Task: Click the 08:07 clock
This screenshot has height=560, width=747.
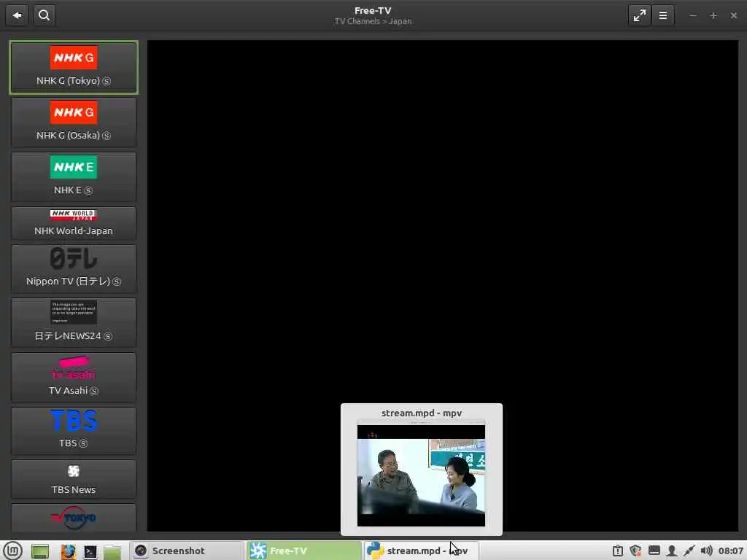Action: [x=731, y=551]
